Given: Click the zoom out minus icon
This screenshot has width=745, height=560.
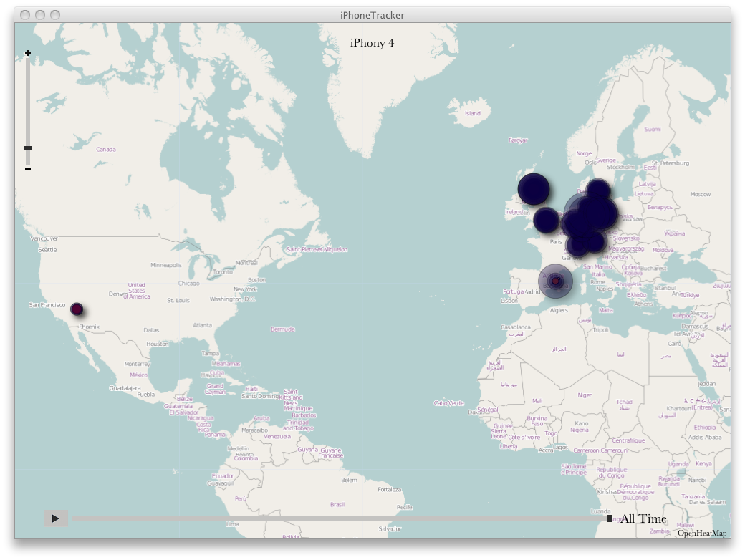Looking at the screenshot, I should [x=28, y=169].
